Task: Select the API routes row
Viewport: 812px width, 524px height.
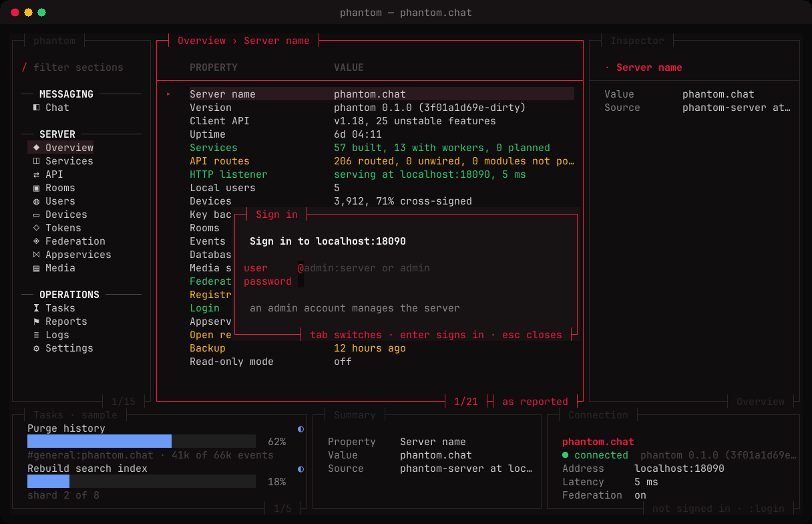Action: click(382, 161)
